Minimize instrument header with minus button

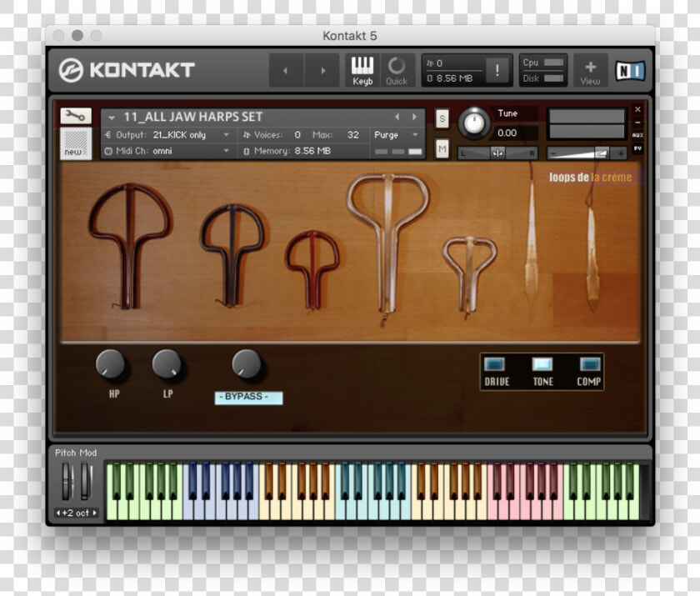pyautogui.click(x=637, y=123)
